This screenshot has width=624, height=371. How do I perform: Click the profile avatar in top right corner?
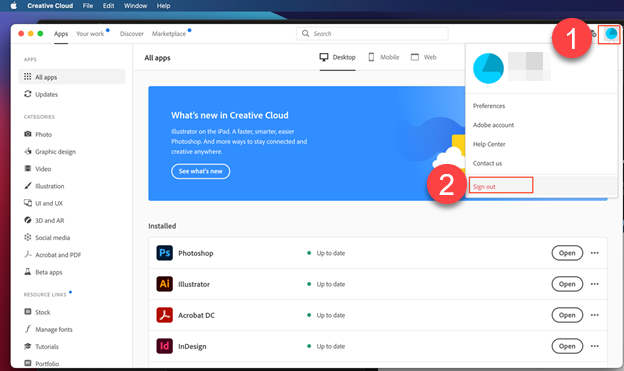pyautogui.click(x=611, y=34)
